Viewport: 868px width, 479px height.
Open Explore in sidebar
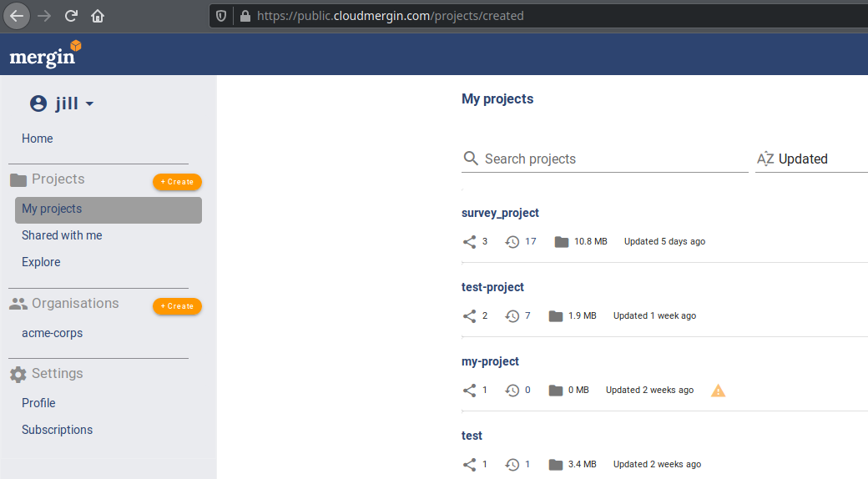click(41, 262)
